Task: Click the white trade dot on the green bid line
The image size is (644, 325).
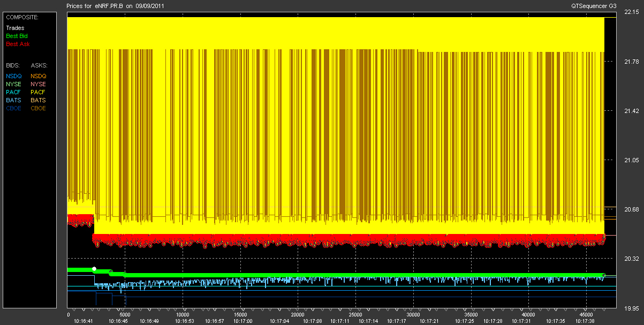Action: click(x=94, y=269)
